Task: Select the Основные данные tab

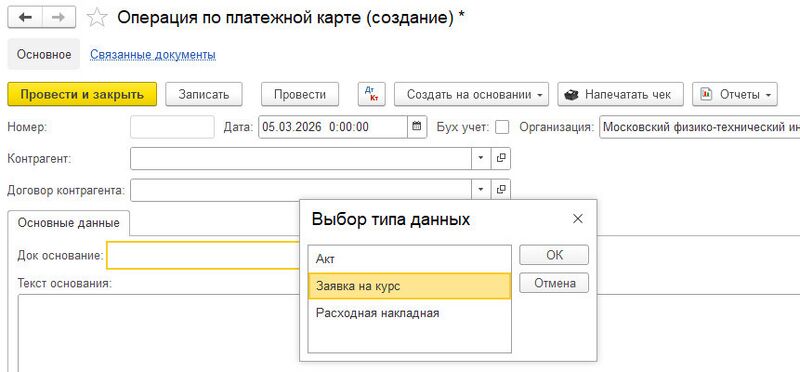Action: [x=68, y=223]
